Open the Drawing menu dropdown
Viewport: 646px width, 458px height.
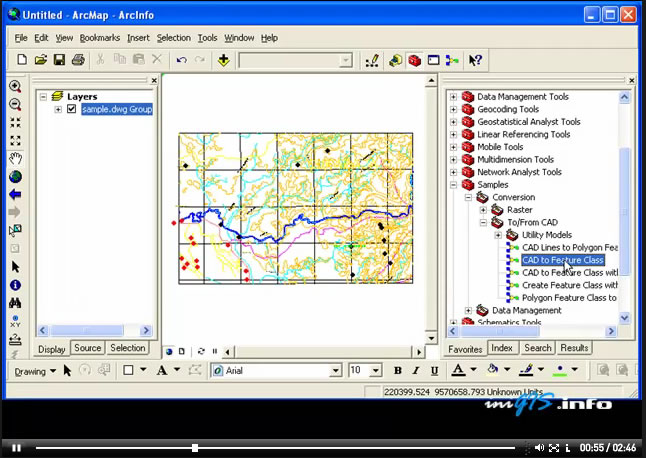click(35, 371)
